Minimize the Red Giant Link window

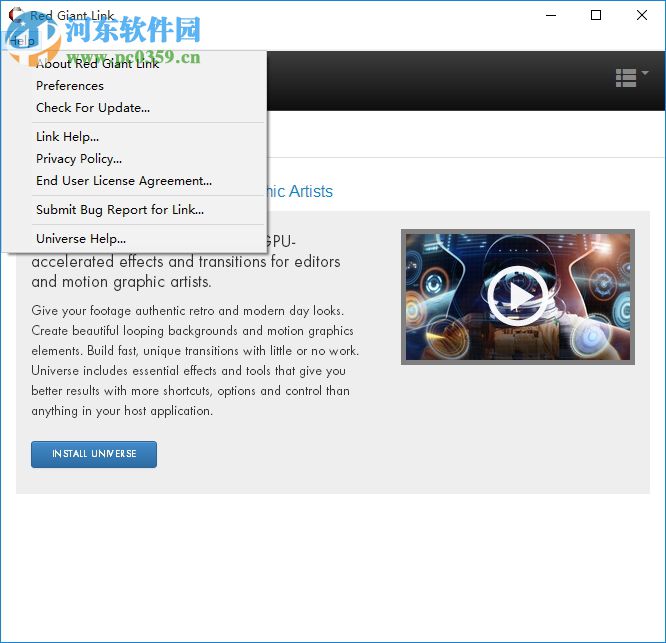[x=551, y=15]
